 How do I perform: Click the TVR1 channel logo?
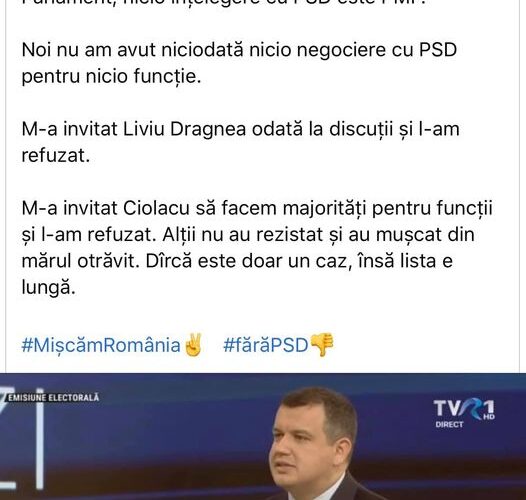pyautogui.click(x=464, y=409)
